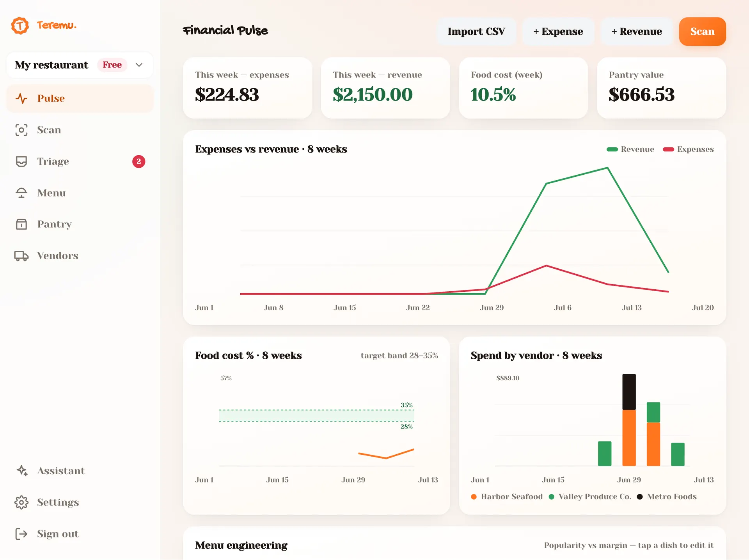
Task: Click the Scan viewfinder icon in sidebar
Action: [21, 130]
